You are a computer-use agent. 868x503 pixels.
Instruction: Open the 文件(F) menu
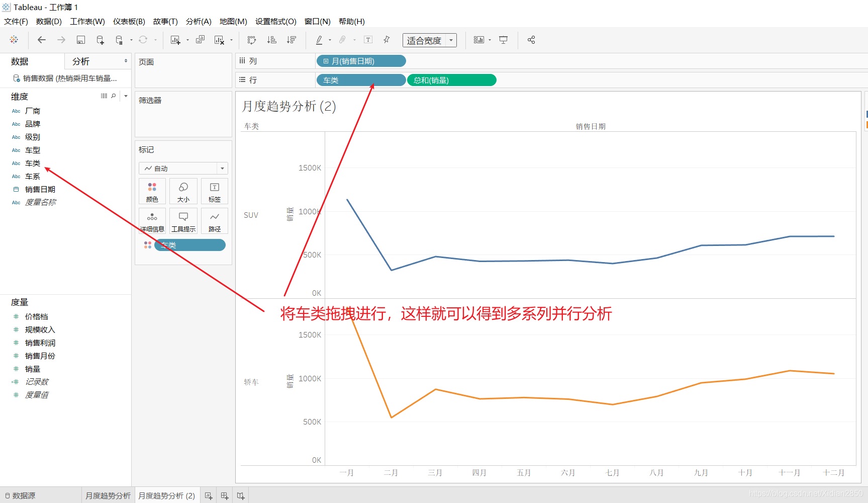(16, 22)
